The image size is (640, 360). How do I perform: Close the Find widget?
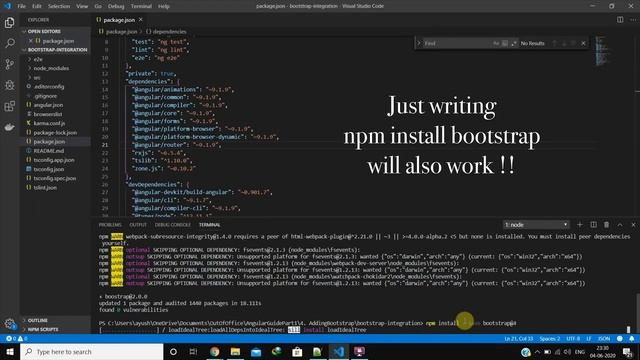583,43
